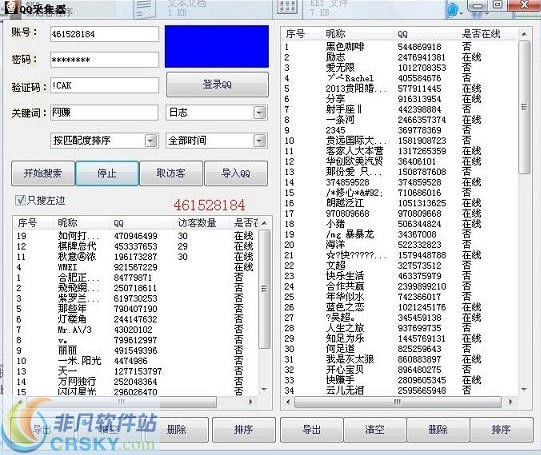Select left list row 万网独行
The height and width of the screenshot is (455, 541).
136,382
